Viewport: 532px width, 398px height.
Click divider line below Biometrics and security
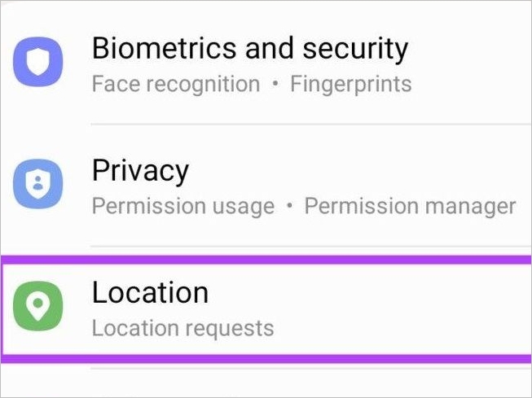310,125
